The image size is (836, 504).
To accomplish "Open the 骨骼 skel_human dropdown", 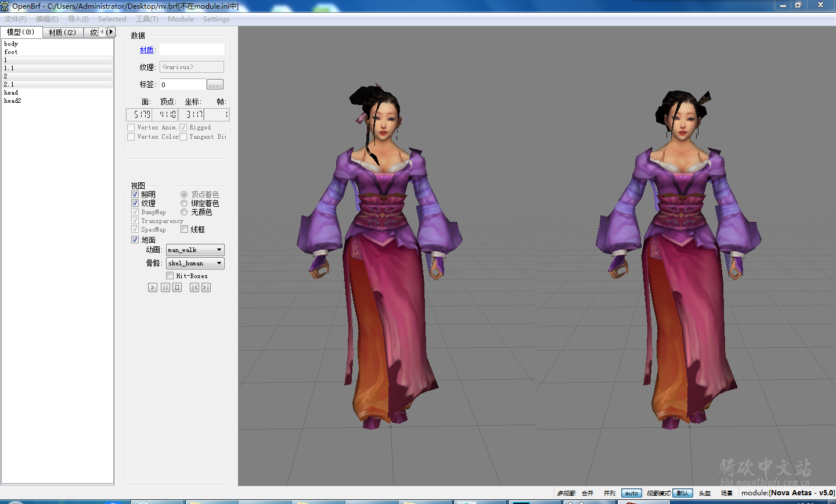I will 195,263.
